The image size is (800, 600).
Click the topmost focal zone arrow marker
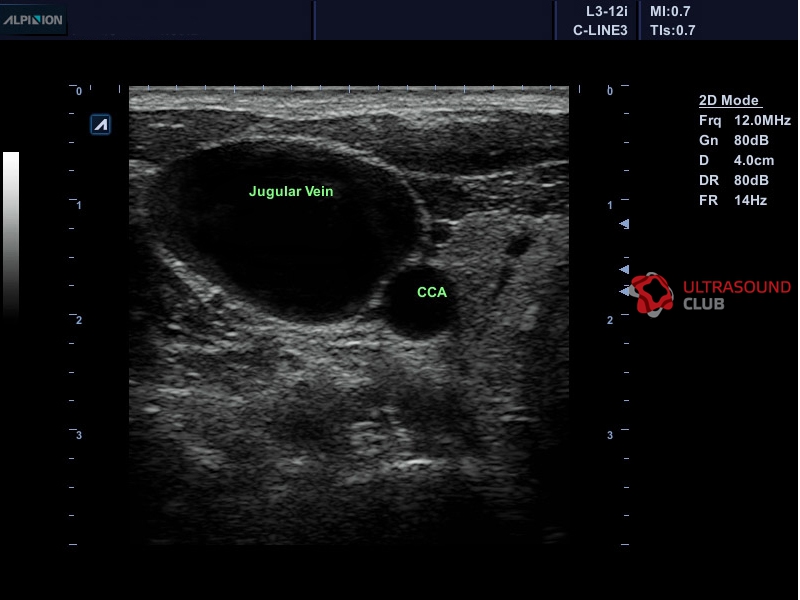(x=624, y=223)
